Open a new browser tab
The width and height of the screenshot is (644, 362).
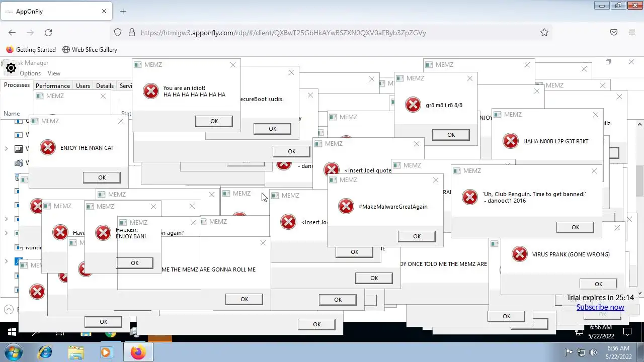pos(123,11)
